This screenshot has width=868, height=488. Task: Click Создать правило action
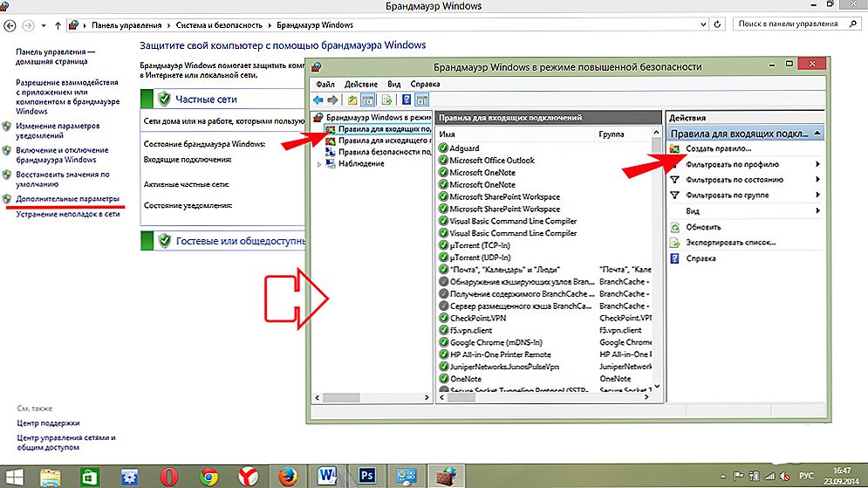(x=718, y=148)
